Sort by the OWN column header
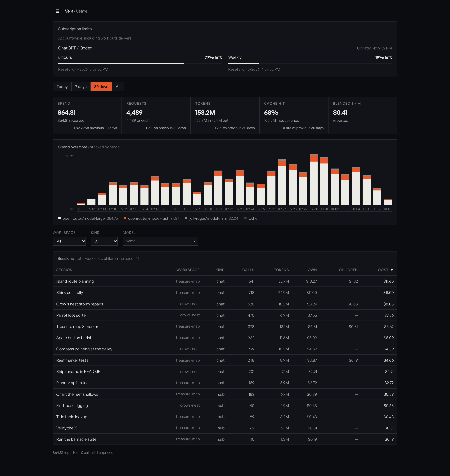Screen dimensions: 450x476 click(312, 270)
